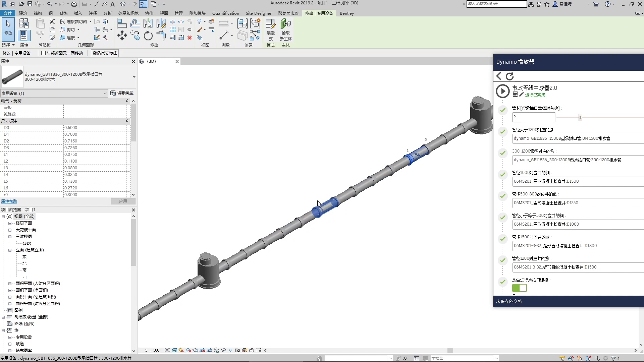Click the Copy tool icon in ribbon
Viewport: 644px width, 362px height.
pyautogui.click(x=135, y=36)
